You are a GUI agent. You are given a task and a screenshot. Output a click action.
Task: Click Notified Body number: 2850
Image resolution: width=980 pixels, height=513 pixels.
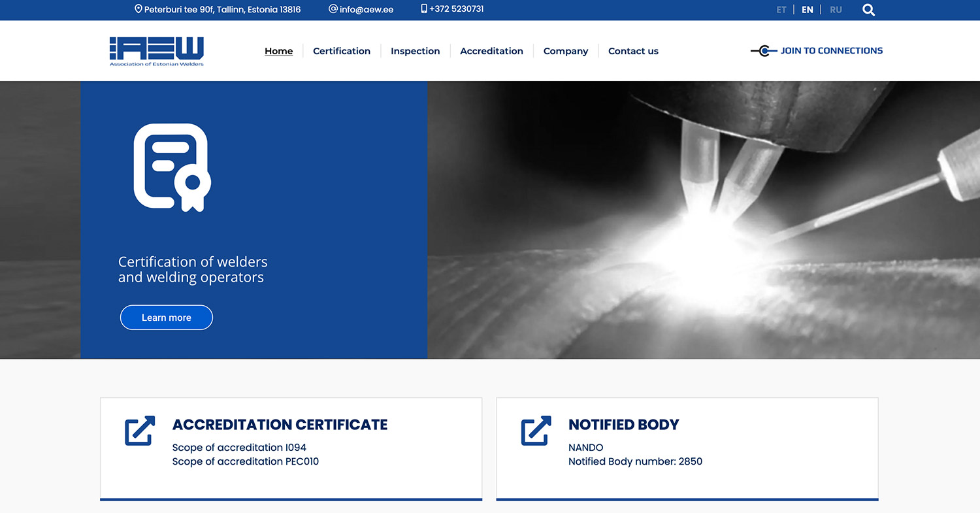(635, 461)
